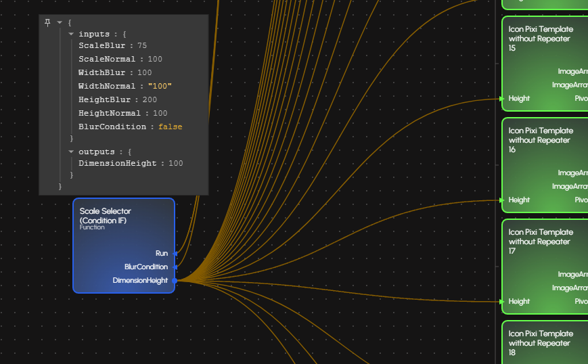Viewport: 588px width, 364px height.
Task: Click the BlurCondition label on Scale Selector node
Action: 146,267
